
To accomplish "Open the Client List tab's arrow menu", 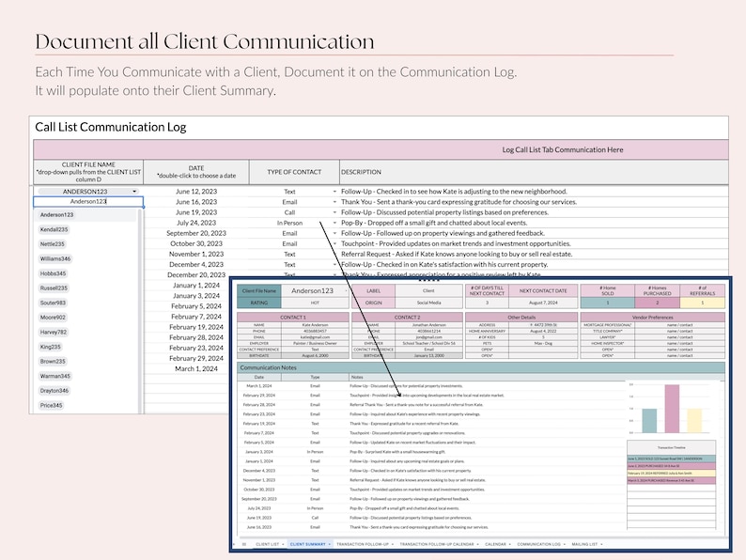I will (283, 544).
